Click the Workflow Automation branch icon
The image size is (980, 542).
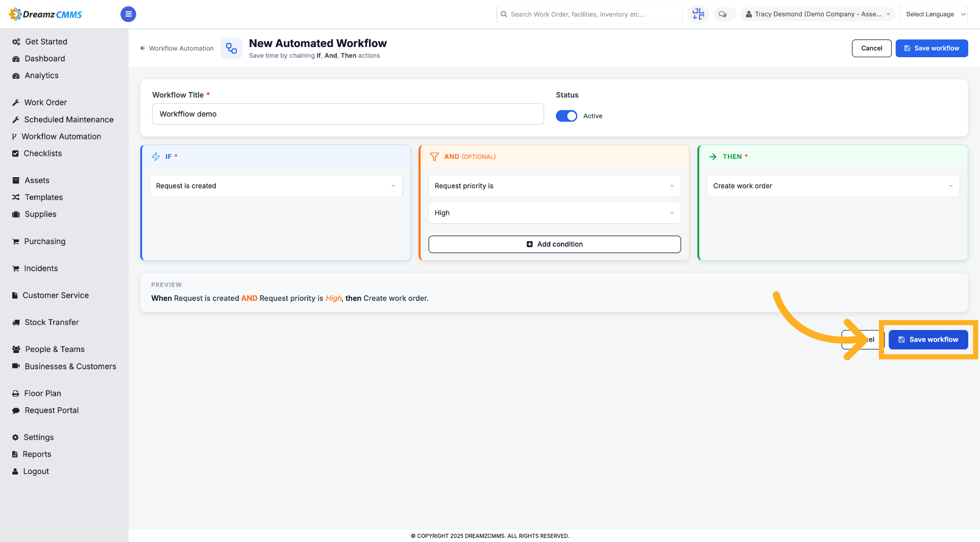(14, 136)
